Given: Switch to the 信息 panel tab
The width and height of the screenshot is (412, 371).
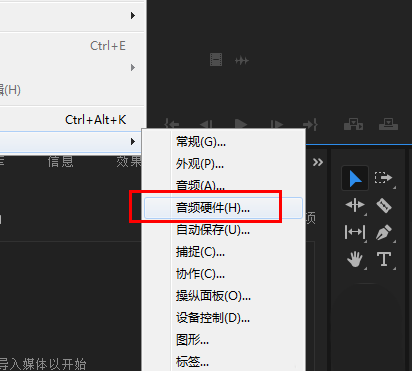Looking at the screenshot, I should pos(60,162).
